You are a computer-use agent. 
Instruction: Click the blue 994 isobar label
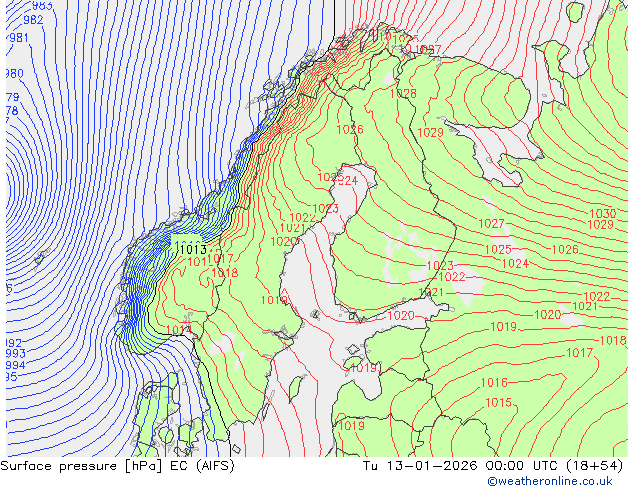click(16, 365)
